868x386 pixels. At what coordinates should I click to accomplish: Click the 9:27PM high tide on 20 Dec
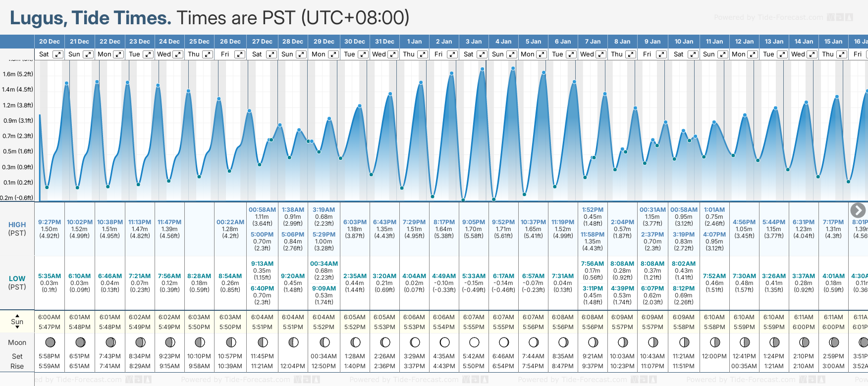[50, 222]
